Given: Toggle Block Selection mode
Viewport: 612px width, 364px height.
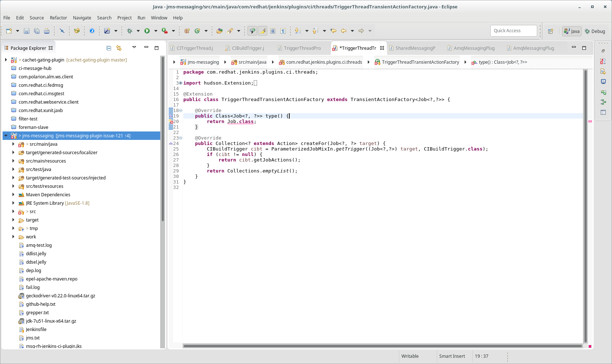Looking at the screenshot, I should (273, 31).
